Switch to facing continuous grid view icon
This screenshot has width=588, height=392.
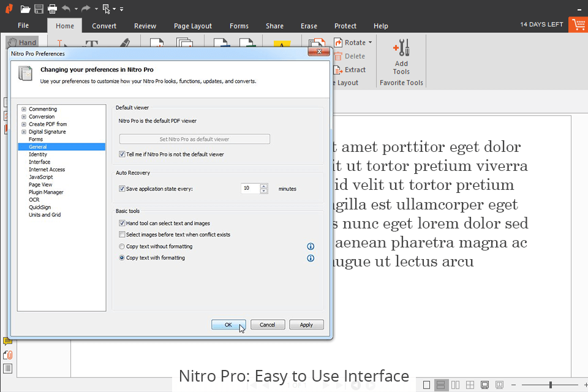pyautogui.click(x=470, y=385)
